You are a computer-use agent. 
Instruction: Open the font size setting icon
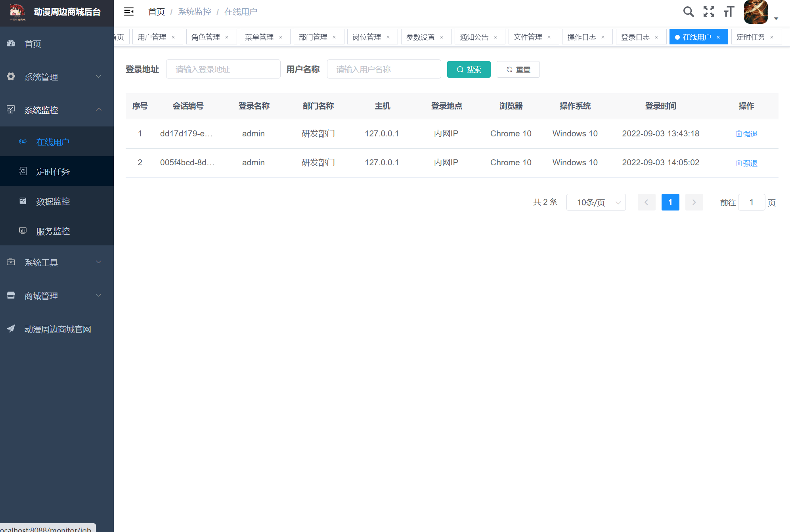pos(729,11)
